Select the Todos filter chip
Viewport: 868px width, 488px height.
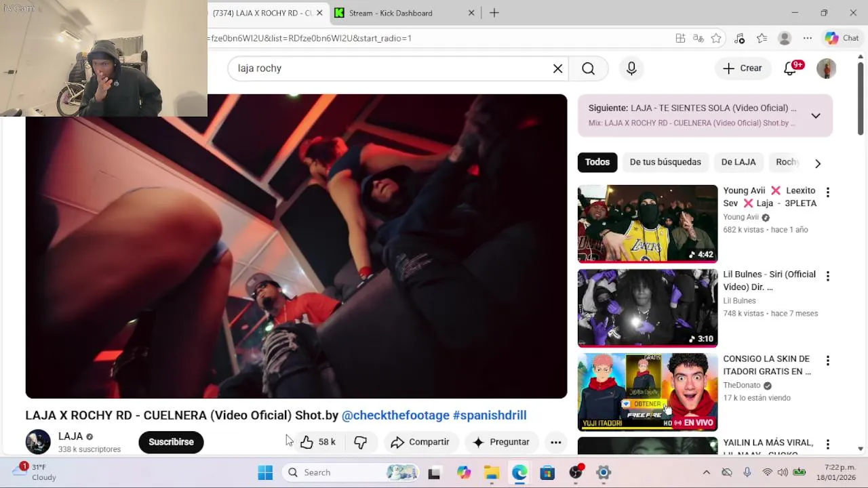pos(597,162)
